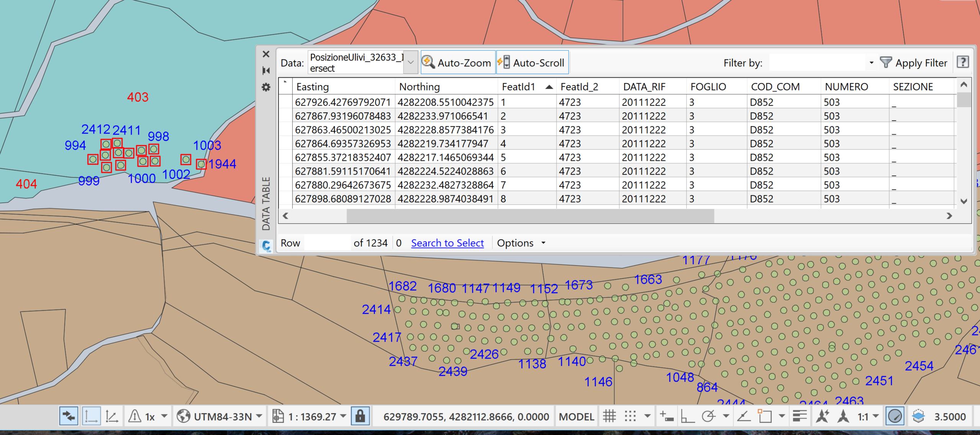Click the lineweight display icon

(x=800, y=416)
